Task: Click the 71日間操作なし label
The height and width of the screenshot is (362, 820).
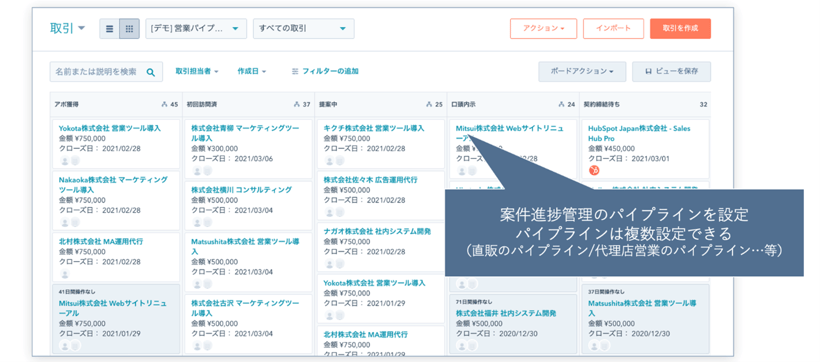Action: 474,302
